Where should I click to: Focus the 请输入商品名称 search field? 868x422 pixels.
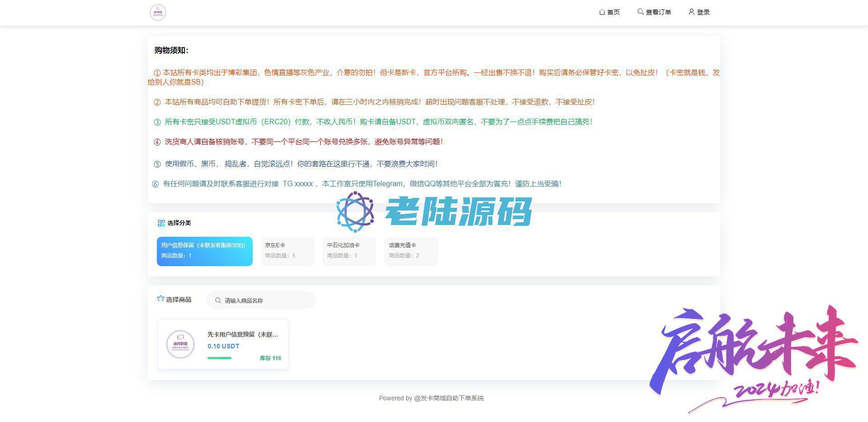[261, 300]
